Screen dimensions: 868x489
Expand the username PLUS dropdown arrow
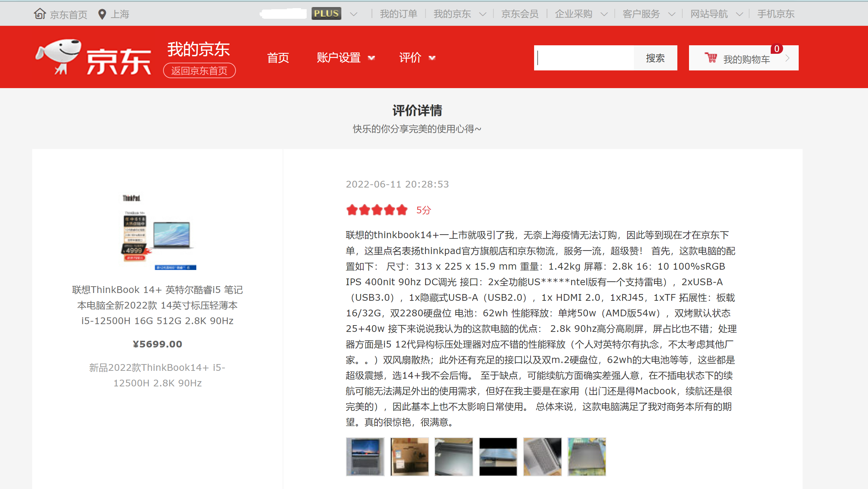pos(353,14)
